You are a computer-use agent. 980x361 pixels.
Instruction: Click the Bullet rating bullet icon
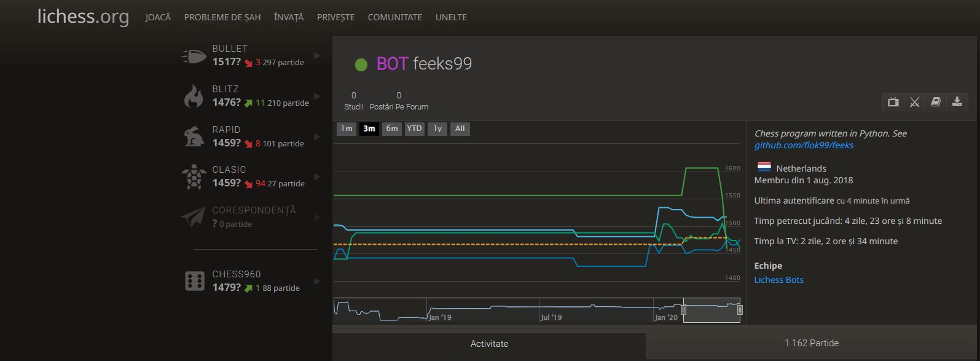click(x=194, y=56)
